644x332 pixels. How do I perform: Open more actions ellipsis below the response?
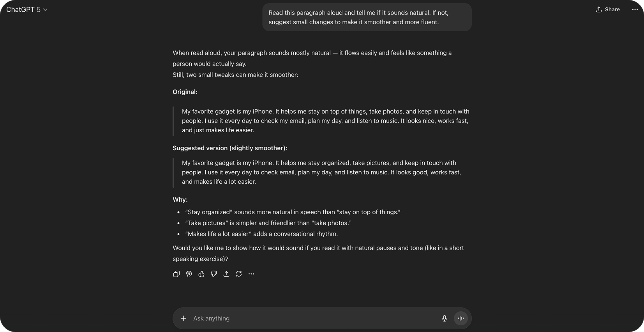(x=251, y=274)
